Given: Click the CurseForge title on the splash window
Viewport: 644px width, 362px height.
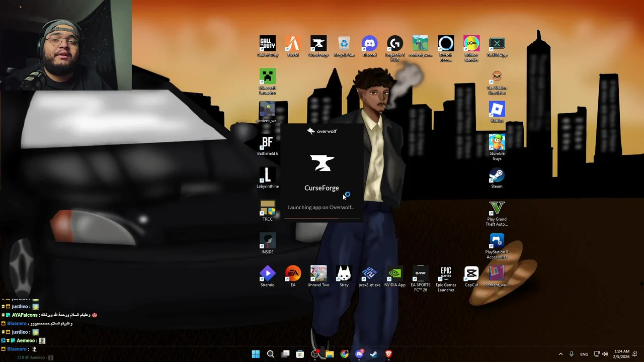Looking at the screenshot, I should (321, 188).
